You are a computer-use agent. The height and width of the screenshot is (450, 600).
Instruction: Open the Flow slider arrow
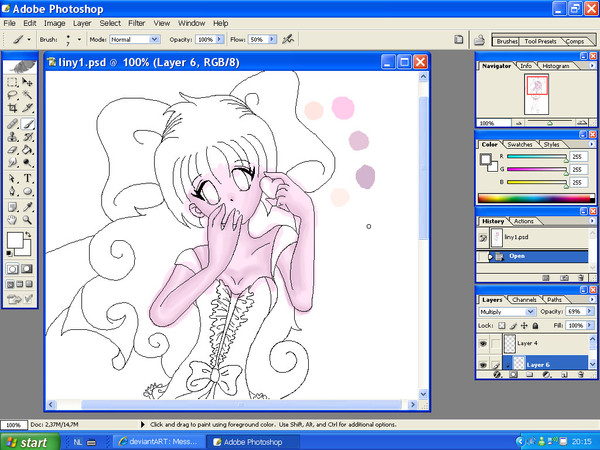(272, 39)
